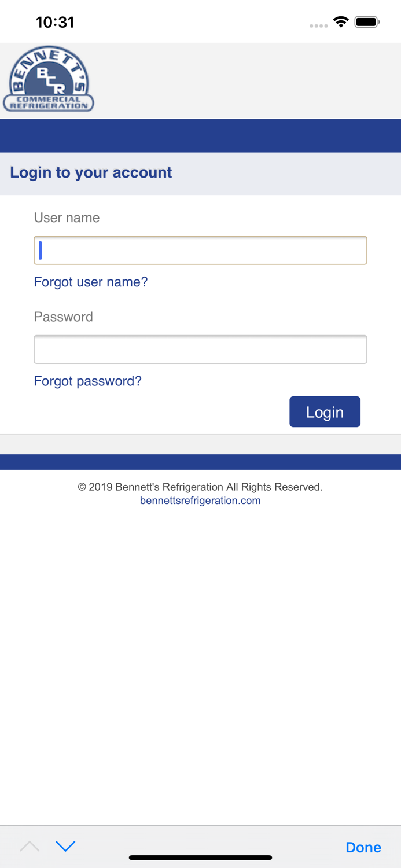Image resolution: width=401 pixels, height=868 pixels.
Task: Tap the Bennett's Commercial Refrigeration logo
Action: [x=49, y=79]
